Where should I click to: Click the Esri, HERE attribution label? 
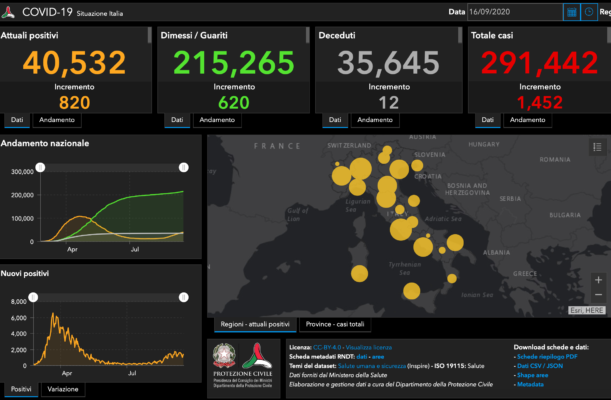point(586,310)
